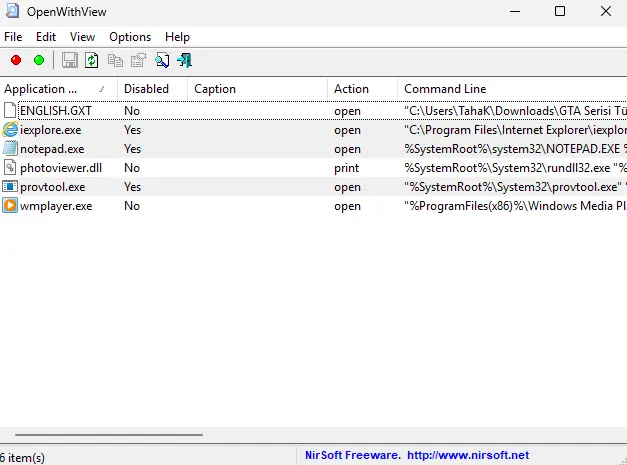
Task: Open the Edit menu
Action: coord(46,37)
